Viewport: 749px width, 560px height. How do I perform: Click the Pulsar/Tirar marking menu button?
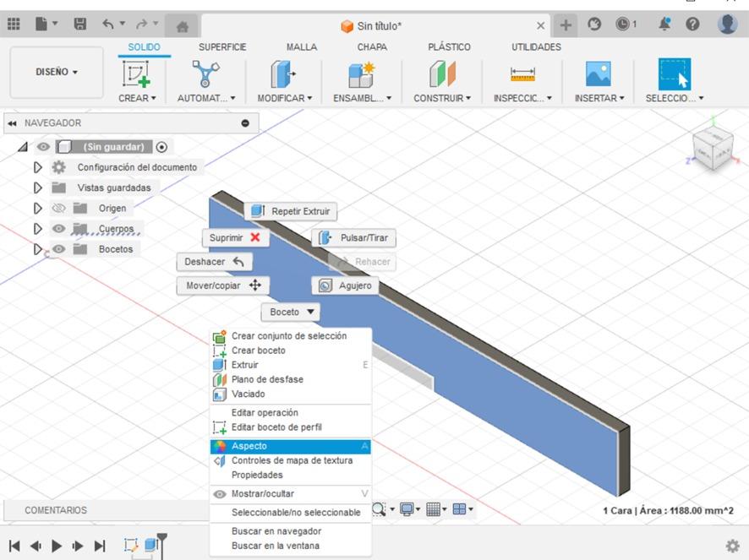pyautogui.click(x=354, y=237)
